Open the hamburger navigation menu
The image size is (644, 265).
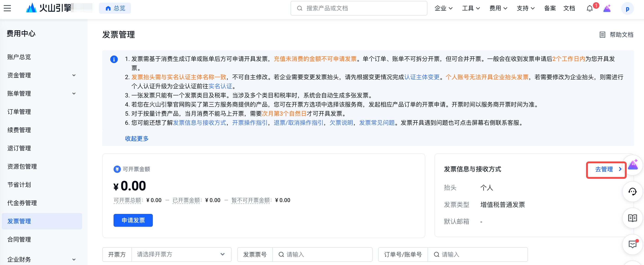pos(7,8)
